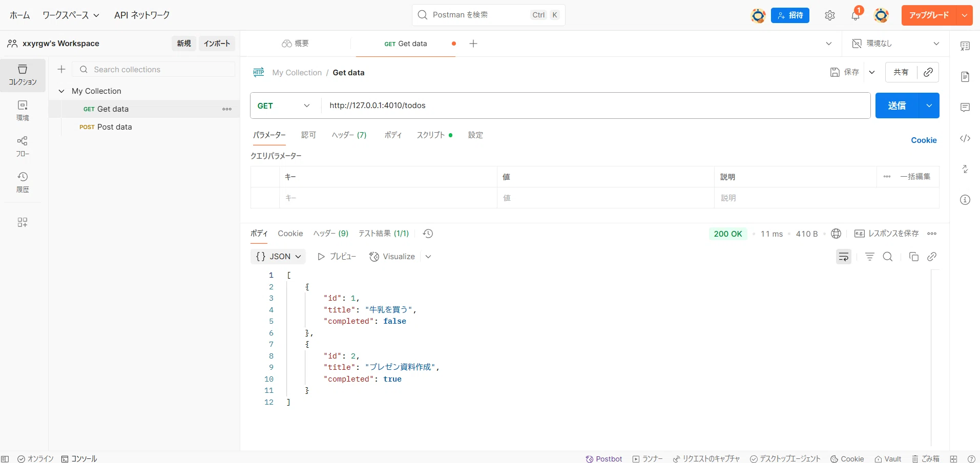Open Upgrade button dropdown arrow
This screenshot has height=463, width=980.
[965, 15]
